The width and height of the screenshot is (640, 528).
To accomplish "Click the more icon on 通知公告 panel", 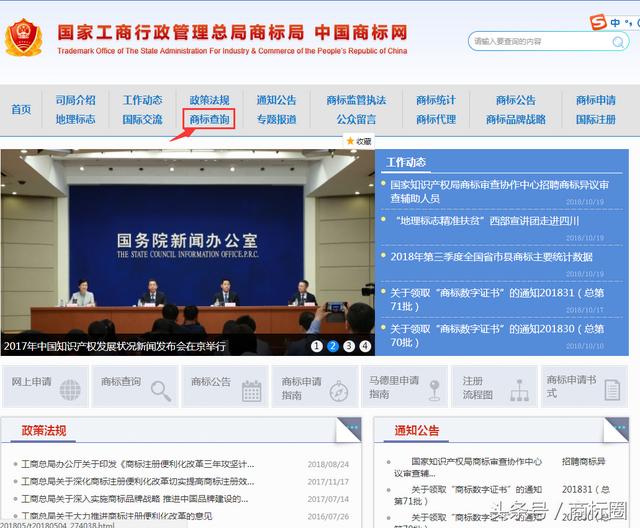I will pos(621,427).
